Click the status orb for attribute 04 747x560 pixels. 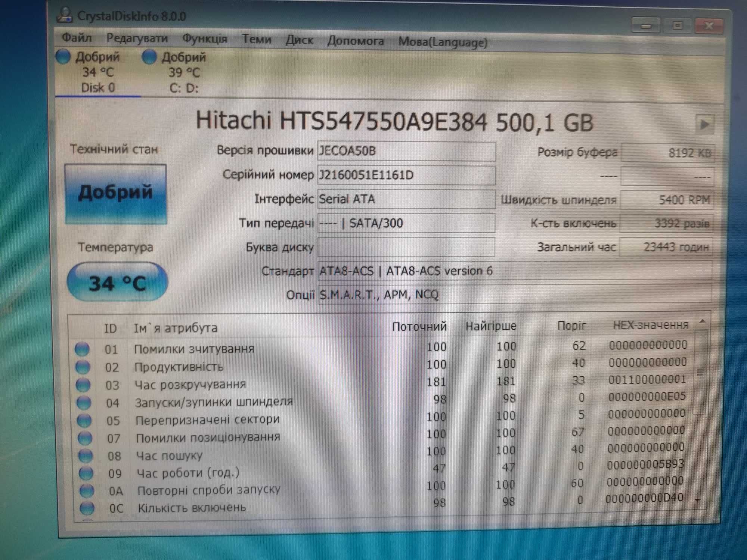pos(84,402)
